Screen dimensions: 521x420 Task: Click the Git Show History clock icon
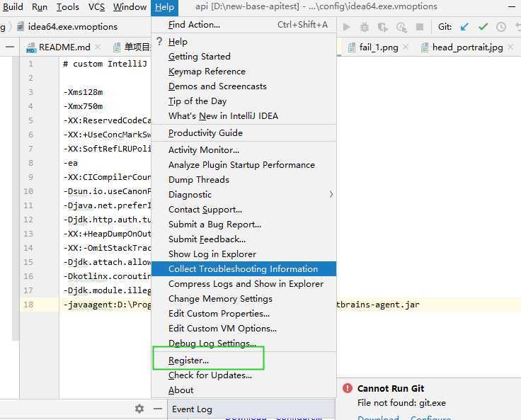coord(501,27)
